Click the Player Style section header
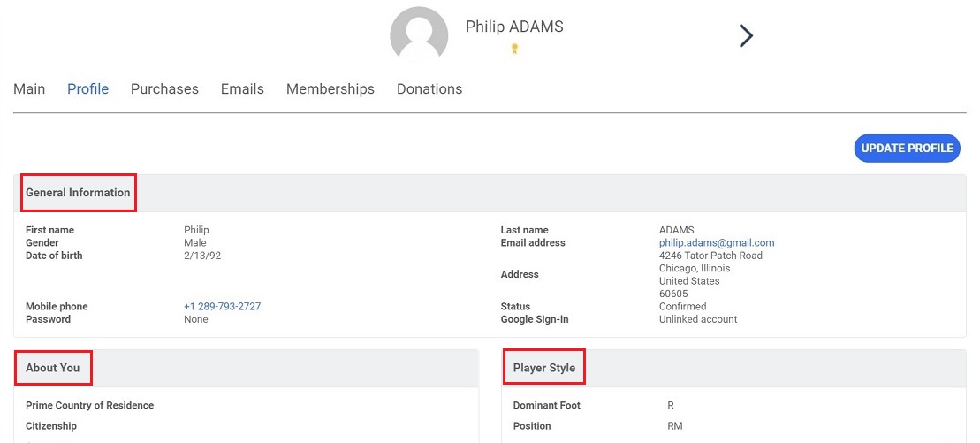This screenshot has height=443, width=980. tap(543, 368)
